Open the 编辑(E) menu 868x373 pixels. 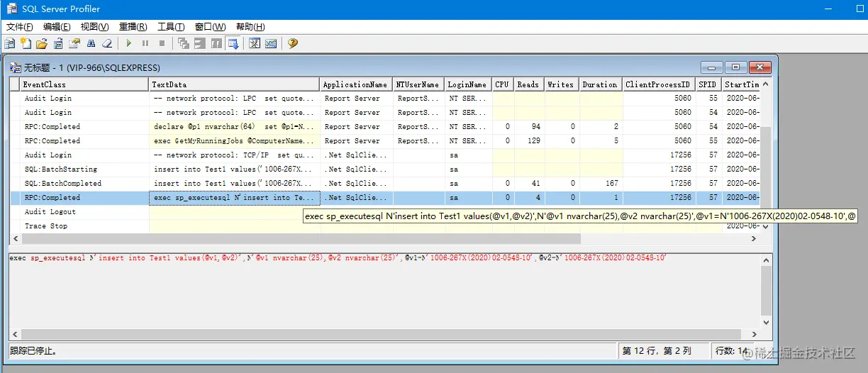(x=57, y=26)
